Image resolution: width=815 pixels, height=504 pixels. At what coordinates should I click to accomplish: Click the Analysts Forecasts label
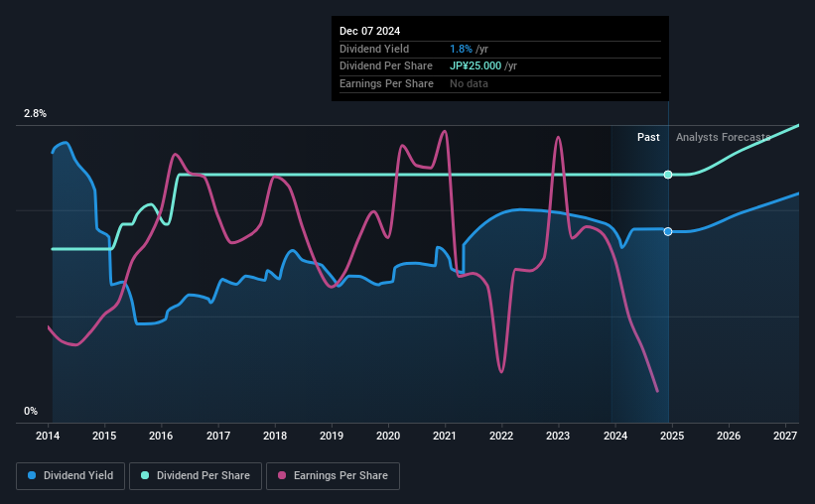723,137
